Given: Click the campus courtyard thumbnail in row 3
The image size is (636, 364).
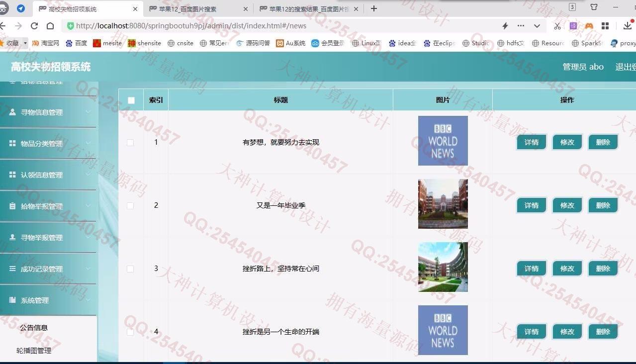Looking at the screenshot, I should pos(443,267).
